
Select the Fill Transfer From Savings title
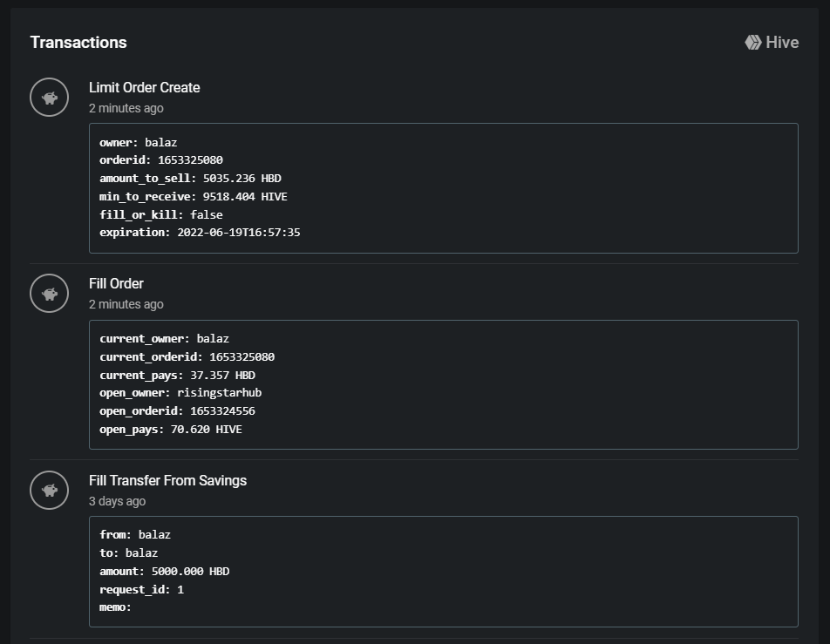pyautogui.click(x=167, y=480)
